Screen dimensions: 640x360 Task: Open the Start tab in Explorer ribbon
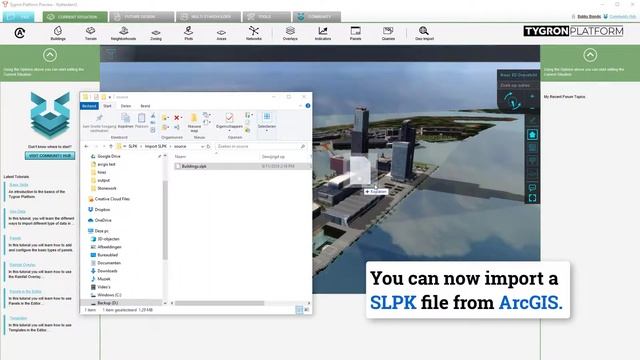[107, 106]
